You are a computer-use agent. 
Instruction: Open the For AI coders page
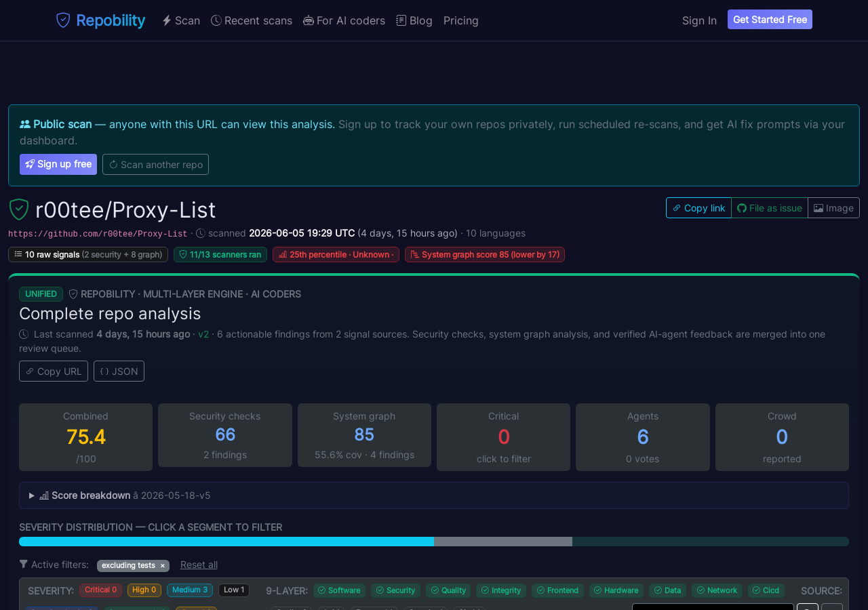[344, 20]
